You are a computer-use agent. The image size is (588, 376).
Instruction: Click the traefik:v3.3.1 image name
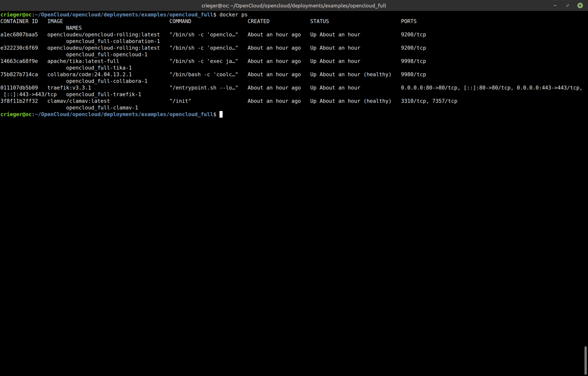69,88
